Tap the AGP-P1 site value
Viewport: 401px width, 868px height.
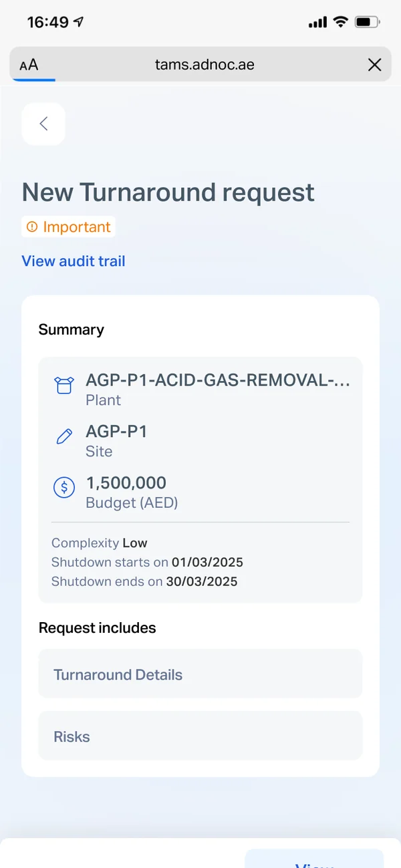116,432
